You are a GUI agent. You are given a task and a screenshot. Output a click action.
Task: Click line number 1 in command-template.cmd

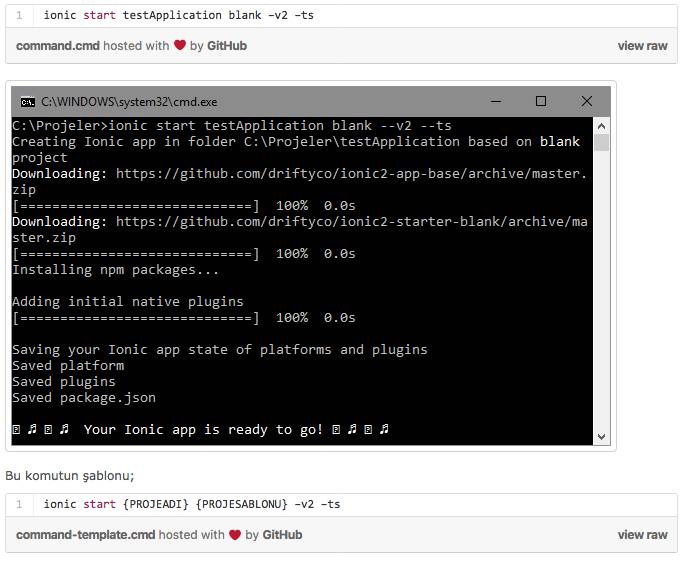click(x=19, y=504)
